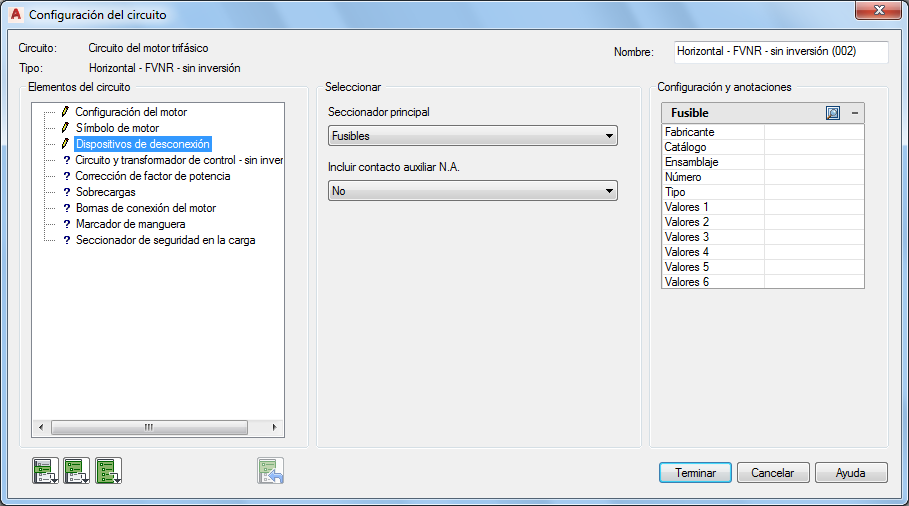Select Seccionador de seguridad en la carga
This screenshot has width=909, height=506.
165,240
